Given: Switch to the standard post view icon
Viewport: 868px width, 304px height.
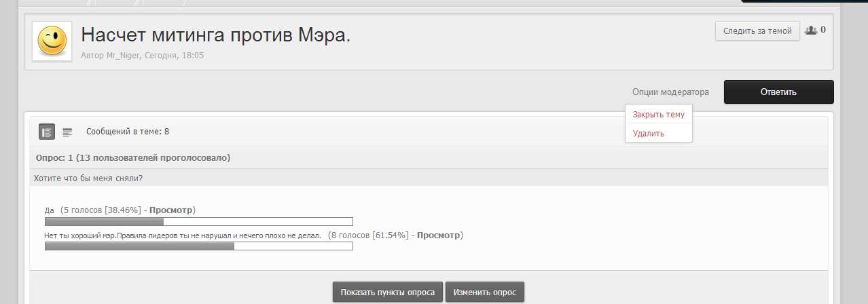Looking at the screenshot, I should point(47,132).
